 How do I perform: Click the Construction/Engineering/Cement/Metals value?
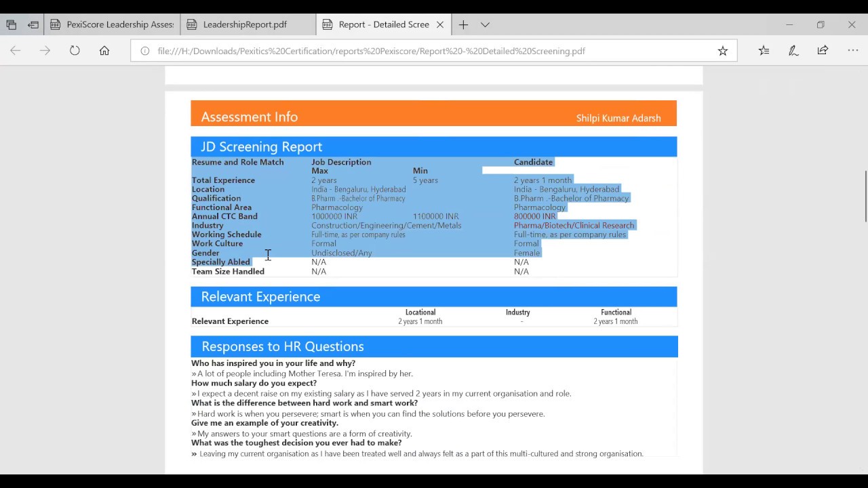(387, 226)
